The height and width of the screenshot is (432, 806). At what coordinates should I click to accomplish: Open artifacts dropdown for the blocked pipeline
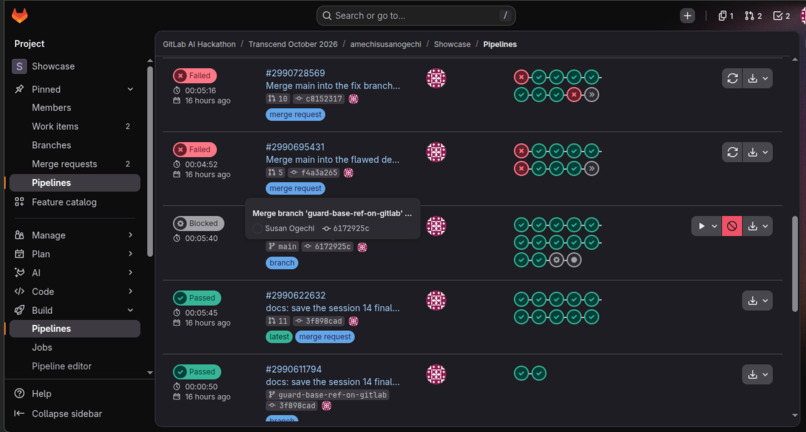[758, 226]
